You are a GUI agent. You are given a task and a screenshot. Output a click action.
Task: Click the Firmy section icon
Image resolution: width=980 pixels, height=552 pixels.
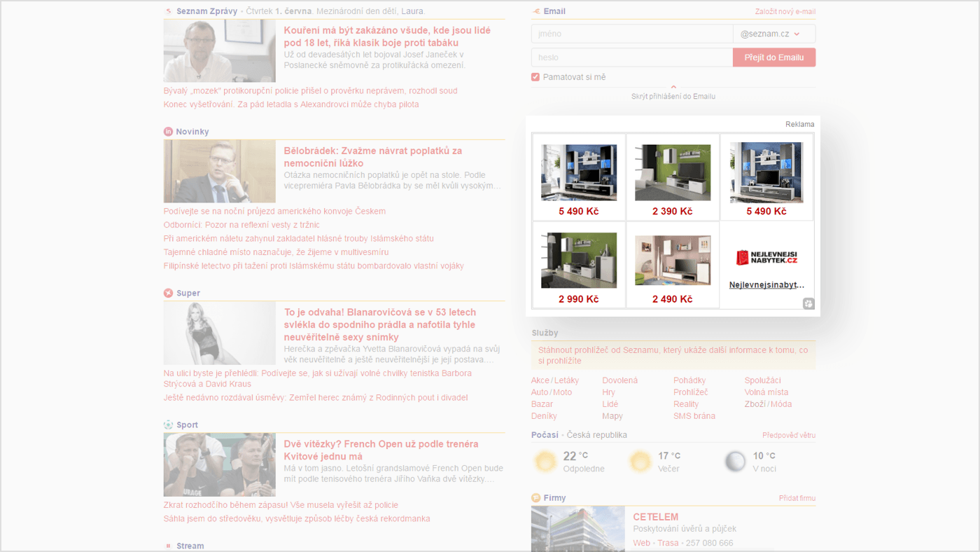(x=536, y=498)
